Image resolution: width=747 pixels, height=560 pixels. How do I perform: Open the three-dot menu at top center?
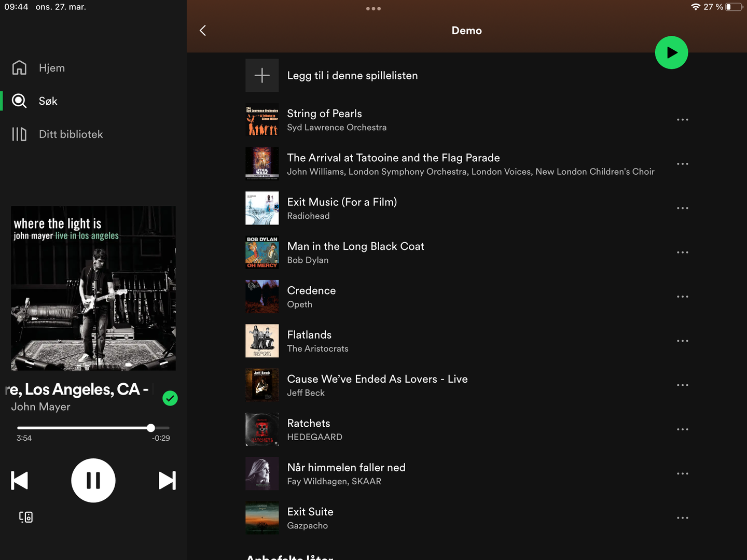[x=374, y=9]
